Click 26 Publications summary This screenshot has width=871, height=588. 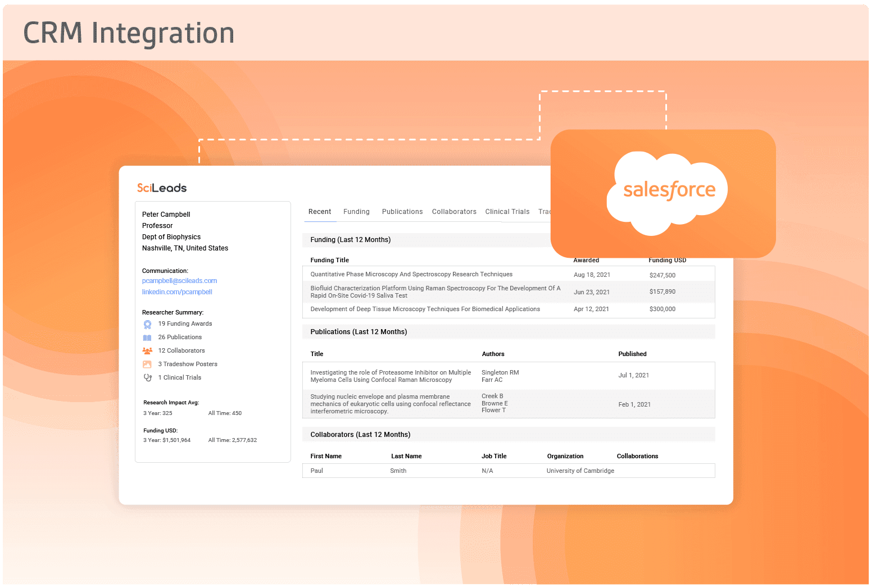click(x=180, y=337)
